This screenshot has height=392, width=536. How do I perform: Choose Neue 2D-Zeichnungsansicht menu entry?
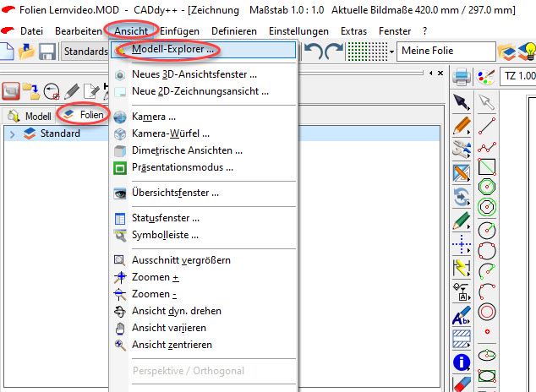coord(204,91)
